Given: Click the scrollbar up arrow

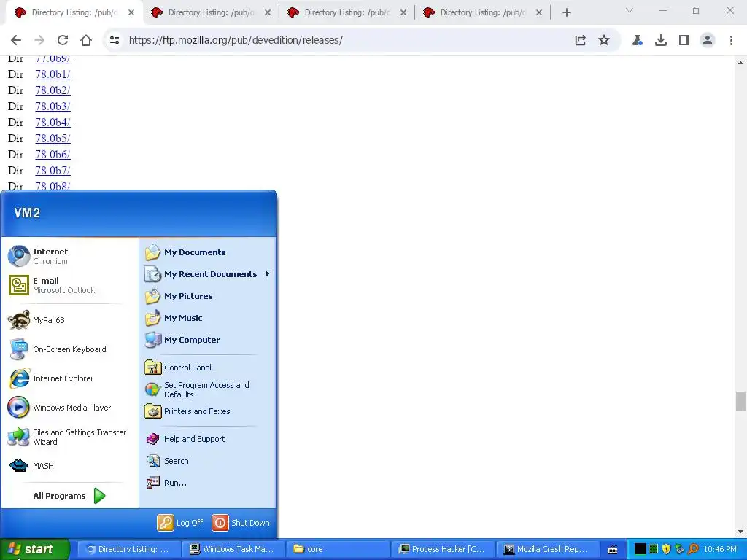Looking at the screenshot, I should pyautogui.click(x=740, y=63).
